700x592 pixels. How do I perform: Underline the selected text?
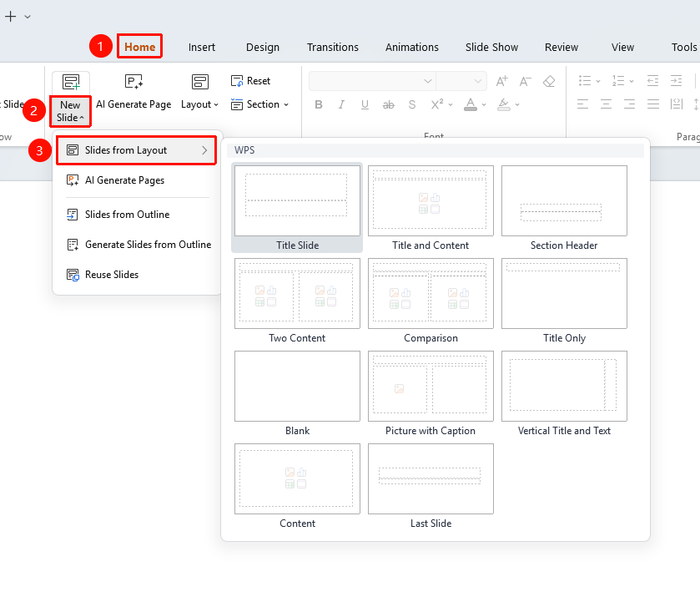[x=365, y=104]
